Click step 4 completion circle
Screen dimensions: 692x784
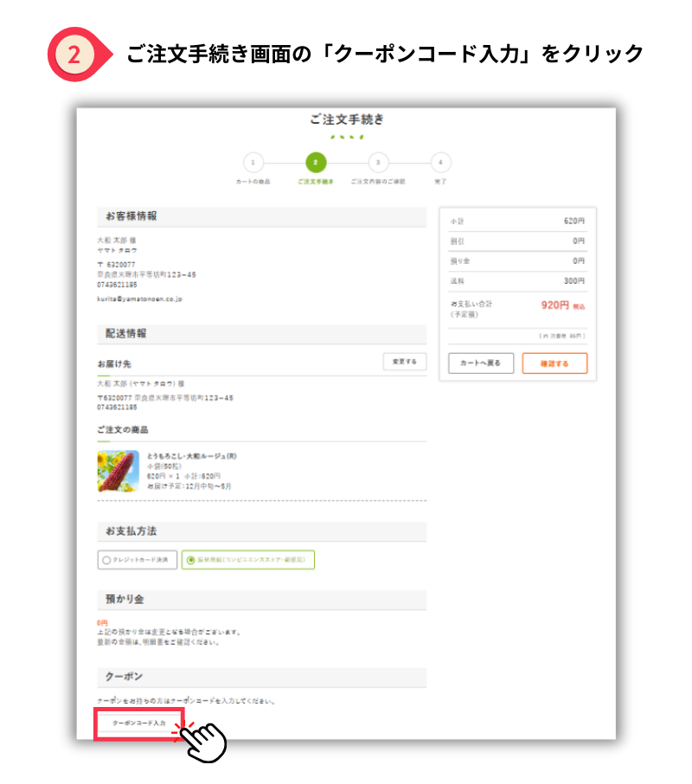pos(441,163)
